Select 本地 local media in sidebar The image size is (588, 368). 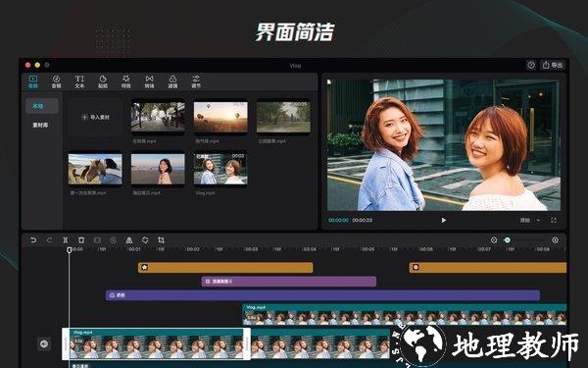pos(42,106)
